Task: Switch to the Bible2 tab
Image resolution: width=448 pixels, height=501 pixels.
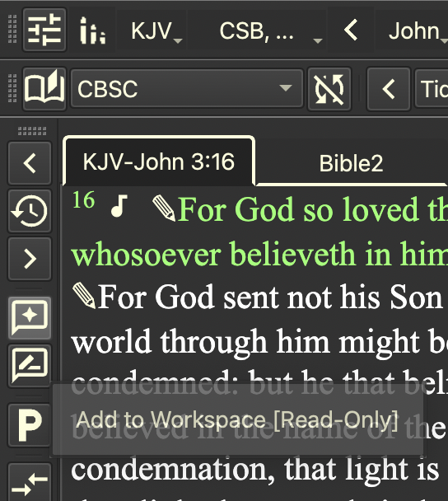Action: (x=351, y=163)
